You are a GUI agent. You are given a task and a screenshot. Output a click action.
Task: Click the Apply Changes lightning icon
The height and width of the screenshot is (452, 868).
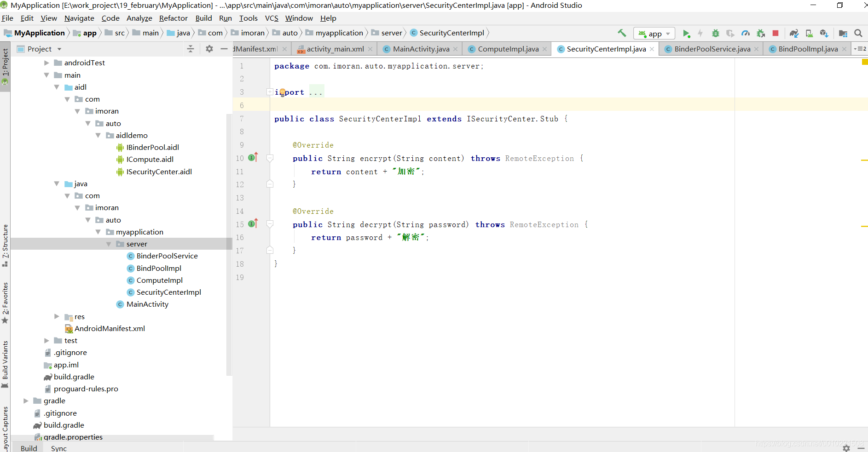point(700,33)
